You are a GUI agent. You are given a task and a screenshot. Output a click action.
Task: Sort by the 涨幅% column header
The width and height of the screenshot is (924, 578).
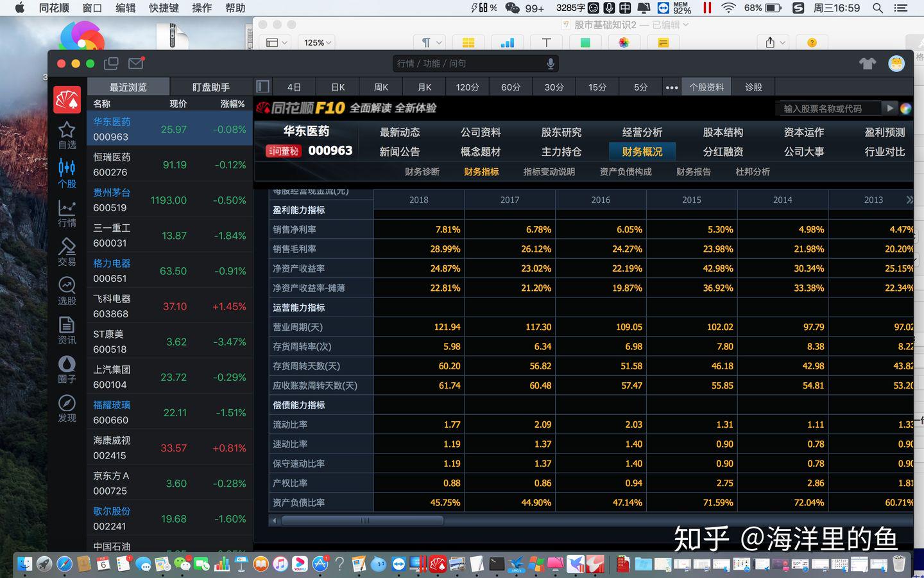232,103
